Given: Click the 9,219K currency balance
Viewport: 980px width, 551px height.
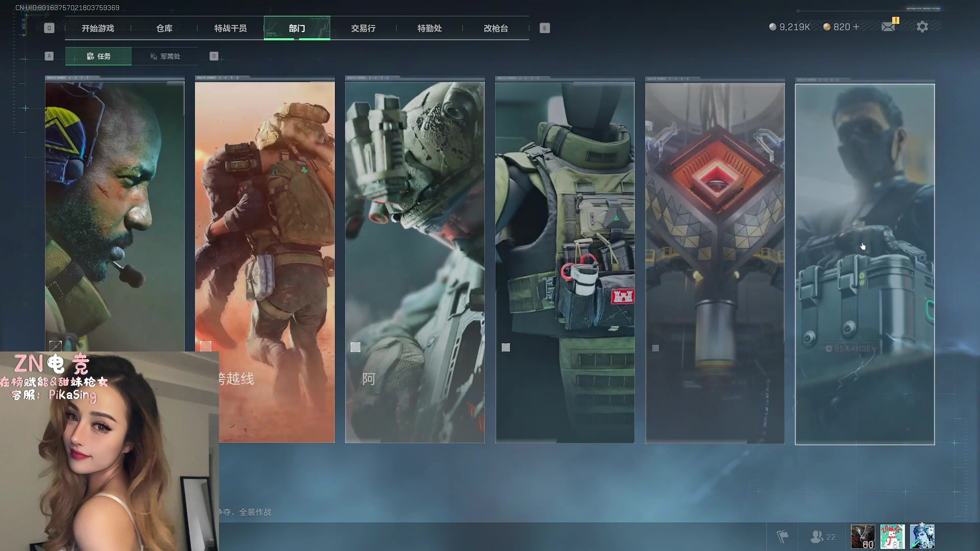Looking at the screenshot, I should pos(795,27).
